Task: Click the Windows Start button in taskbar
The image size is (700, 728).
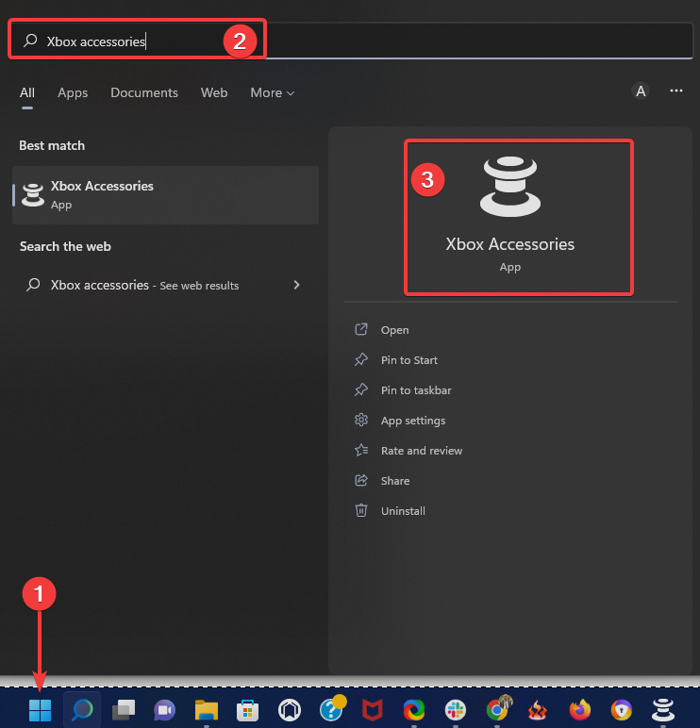Action: 40,710
